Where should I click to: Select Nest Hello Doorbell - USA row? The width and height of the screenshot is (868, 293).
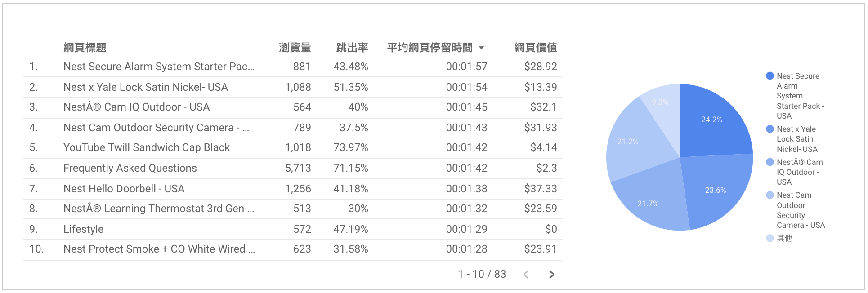click(293, 189)
